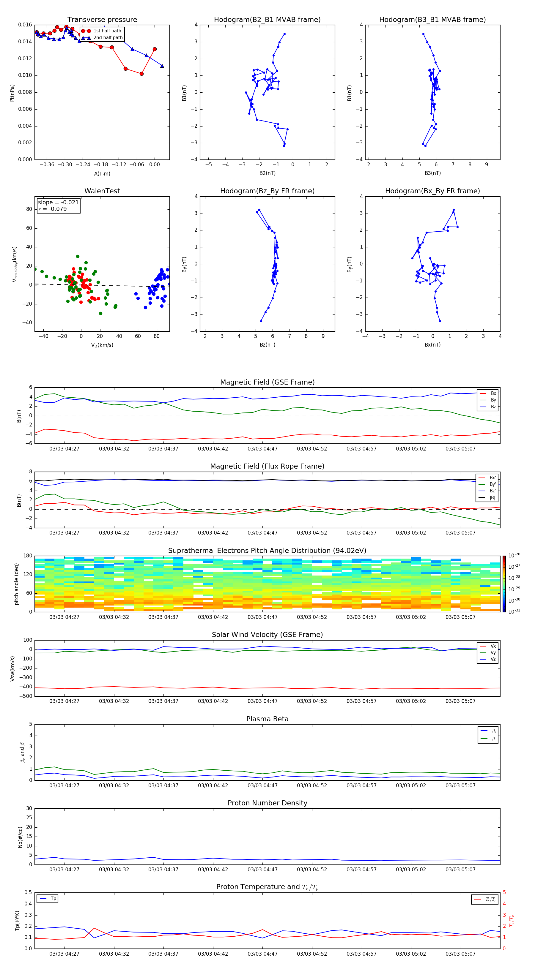
Task: Click the "r = -0.079" annotation
Action: pos(53,209)
